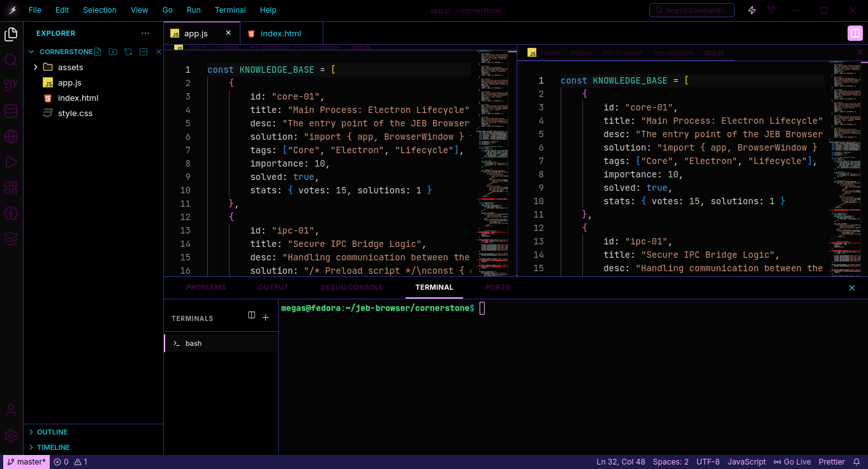The width and height of the screenshot is (868, 469).
Task: Close the app.js editor tab
Action: click(x=228, y=33)
